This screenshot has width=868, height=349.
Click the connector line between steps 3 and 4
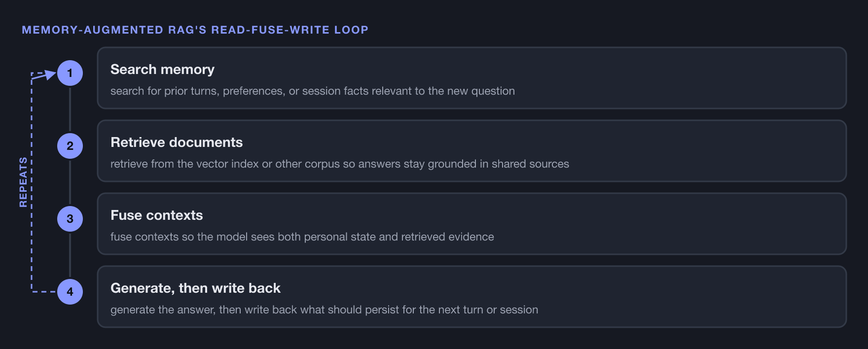click(70, 255)
